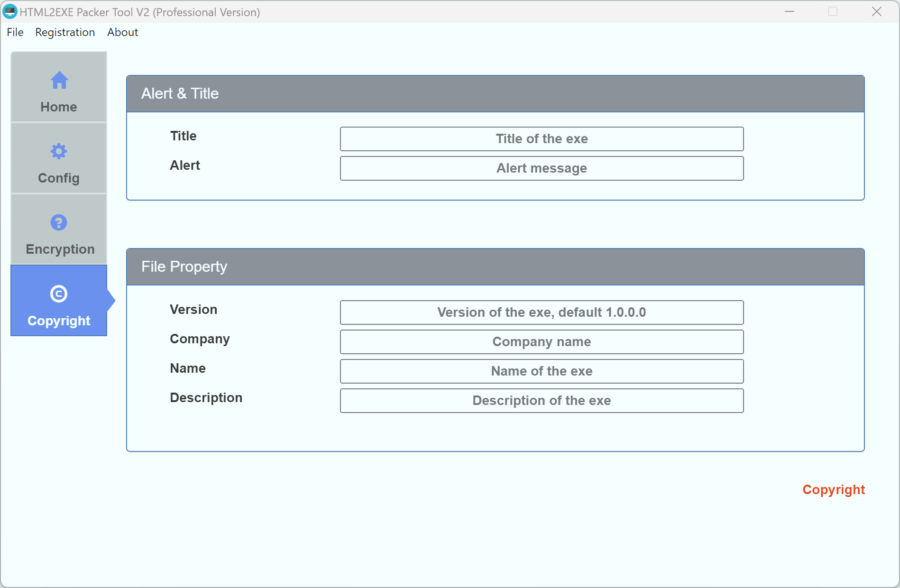Viewport: 900px width, 588px height.
Task: Click the Name of the exe field
Action: 542,371
